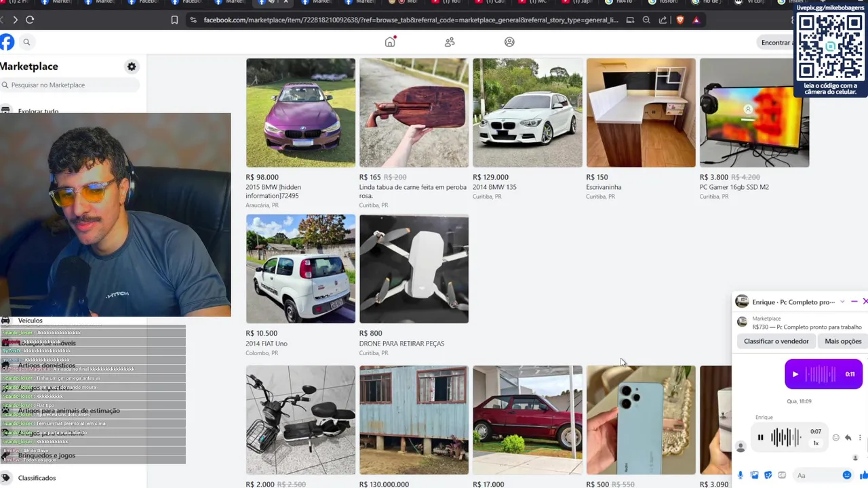The width and height of the screenshot is (868, 488).
Task: Click the browser forward arrow
Action: pyautogui.click(x=15, y=20)
